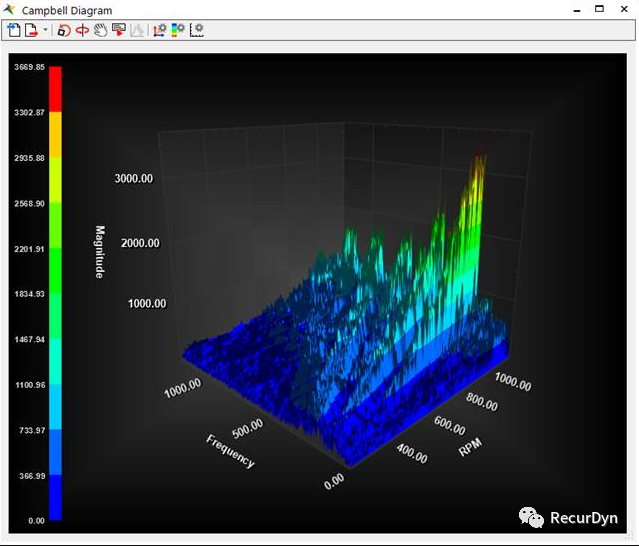This screenshot has width=639, height=547.
Task: Click the grayed-out peak chart icon
Action: point(136,31)
